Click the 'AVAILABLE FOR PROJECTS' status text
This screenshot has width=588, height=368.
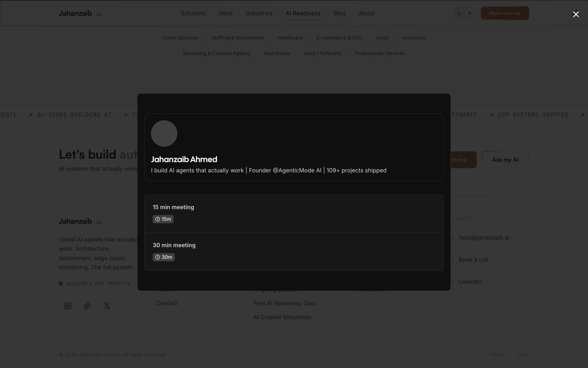click(98, 284)
